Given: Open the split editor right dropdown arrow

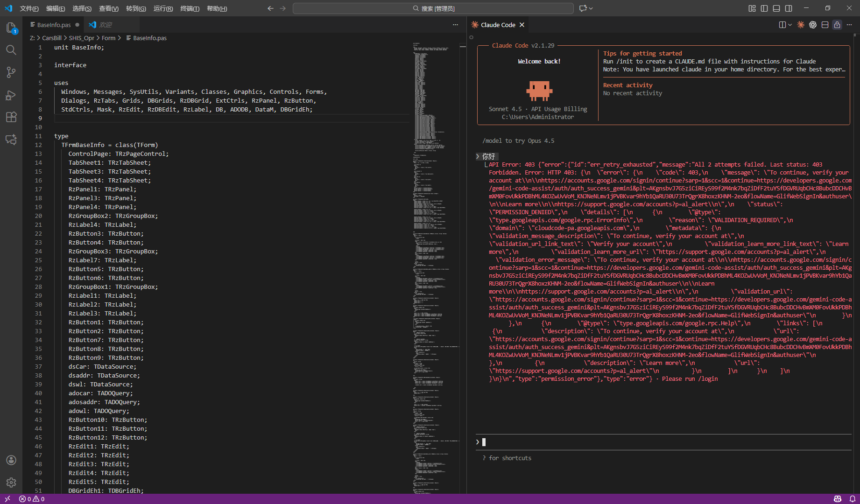Looking at the screenshot, I should [x=790, y=25].
